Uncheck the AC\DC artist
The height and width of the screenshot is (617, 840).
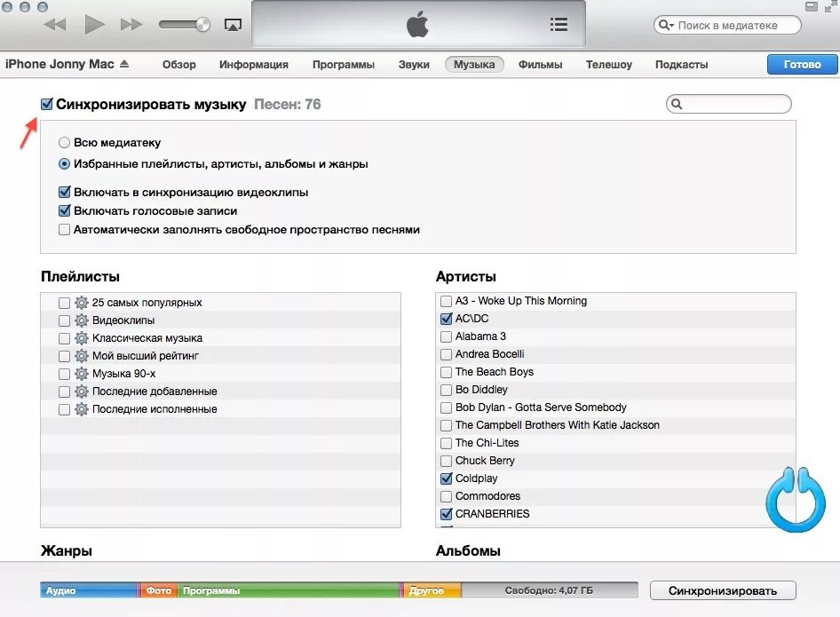[446, 319]
